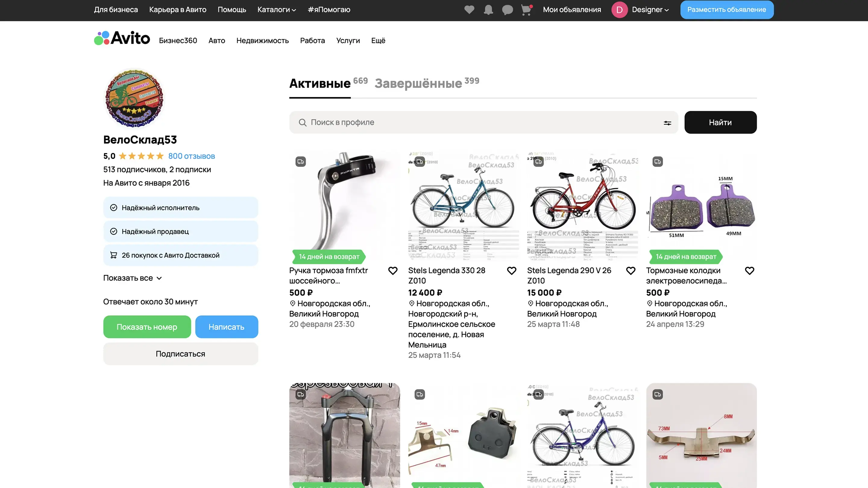Image resolution: width=868 pixels, height=488 pixels.
Task: Open favorites heart icon in top bar
Action: click(x=469, y=9)
